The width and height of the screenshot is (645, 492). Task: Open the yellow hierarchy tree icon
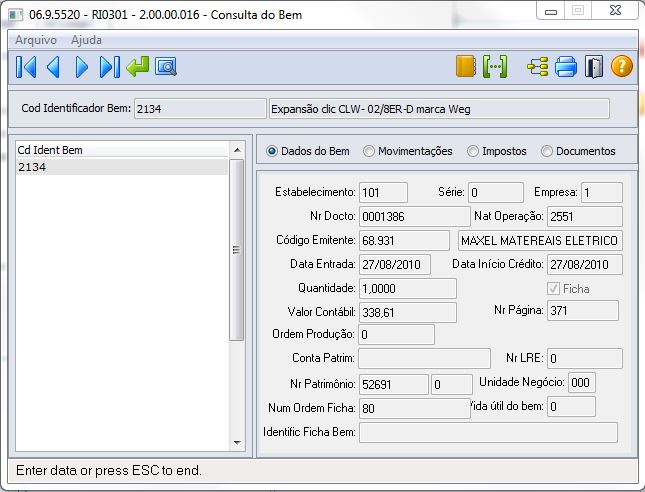(538, 67)
